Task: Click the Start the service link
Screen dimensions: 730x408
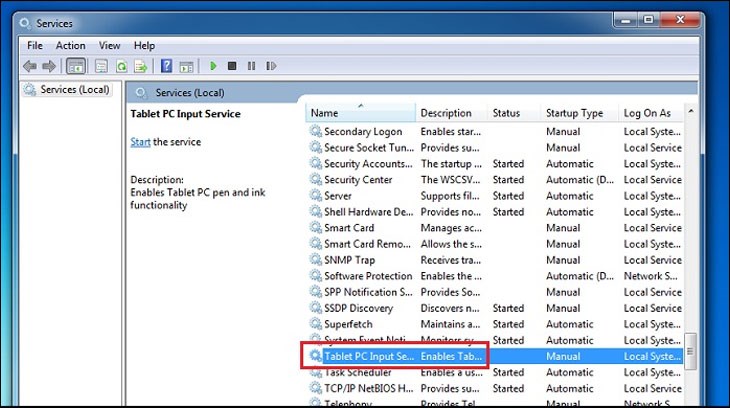Action: (140, 142)
